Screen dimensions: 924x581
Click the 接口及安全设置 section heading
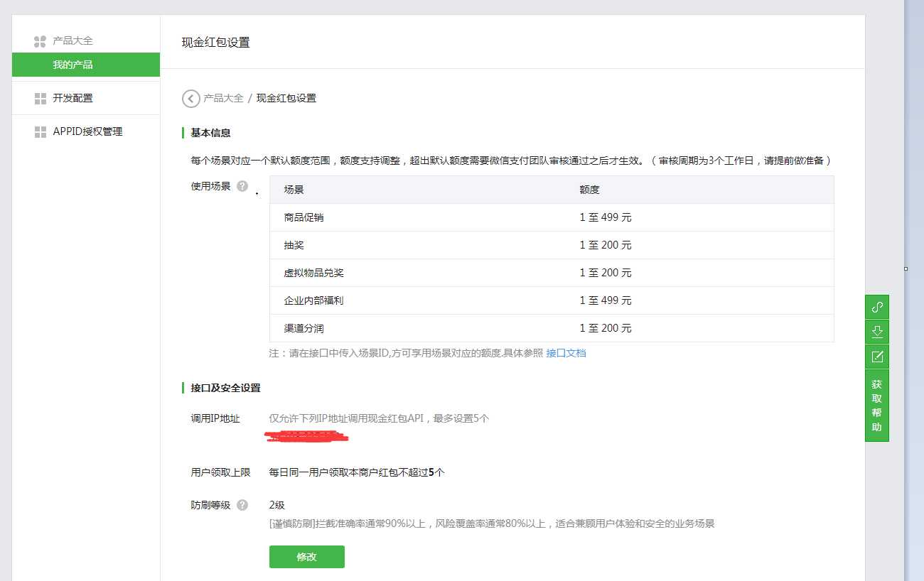coord(225,388)
